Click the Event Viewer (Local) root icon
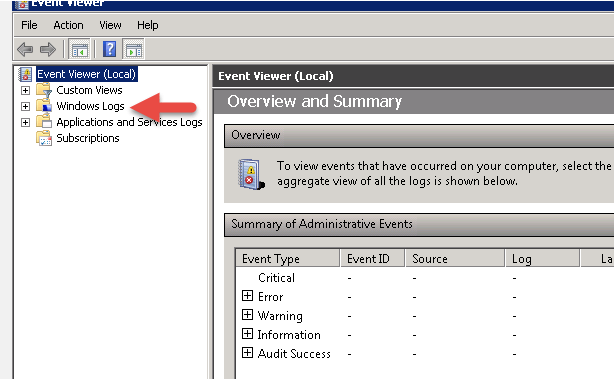Viewport: 614px width, 379px height. click(x=25, y=74)
